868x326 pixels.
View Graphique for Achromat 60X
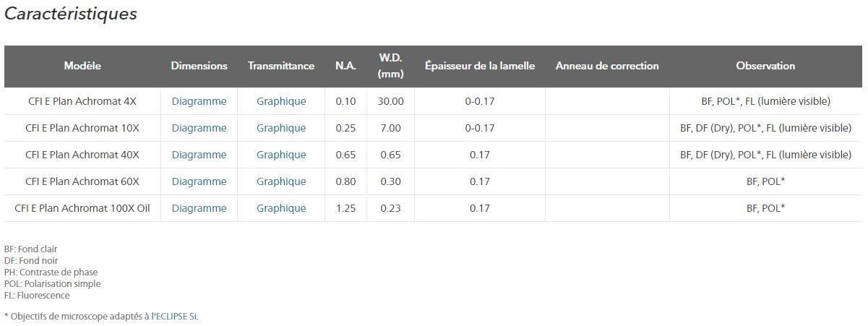pyautogui.click(x=281, y=181)
